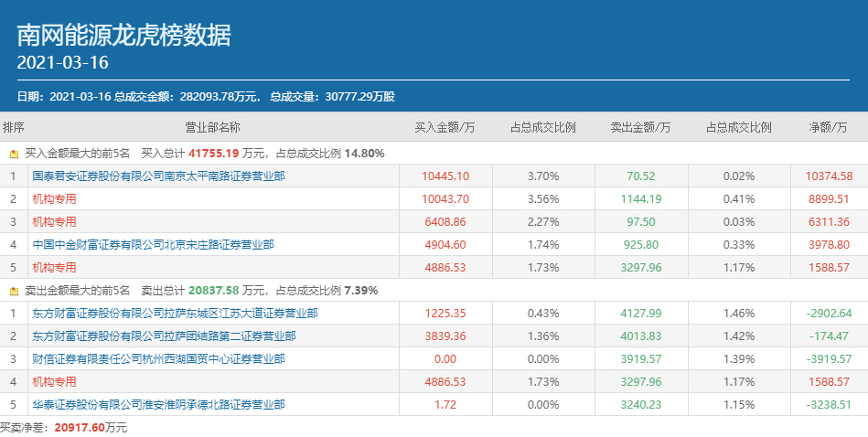
Task: Open 华泰证券淮安淮阴承德北路证券营业部 link
Action: pos(158,404)
